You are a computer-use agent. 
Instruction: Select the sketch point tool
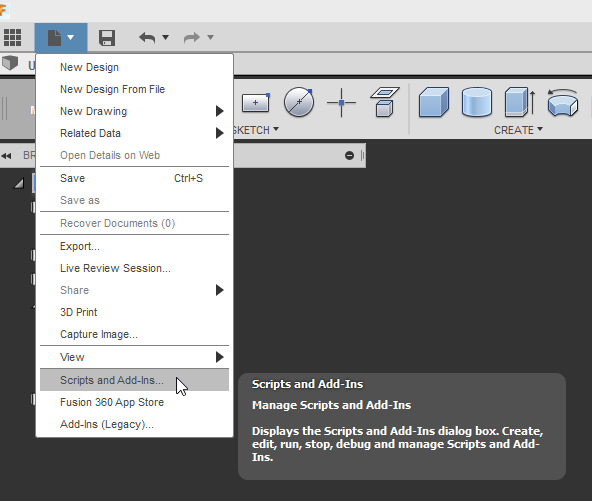pos(341,102)
